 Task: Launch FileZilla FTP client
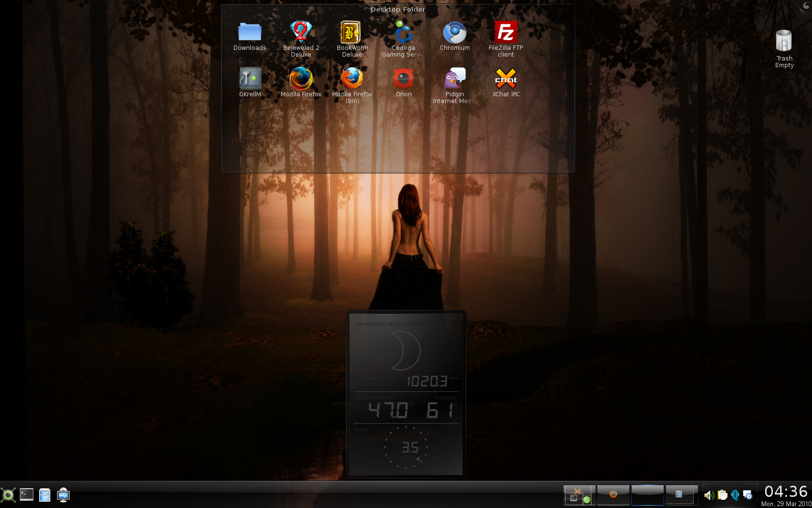pos(506,33)
